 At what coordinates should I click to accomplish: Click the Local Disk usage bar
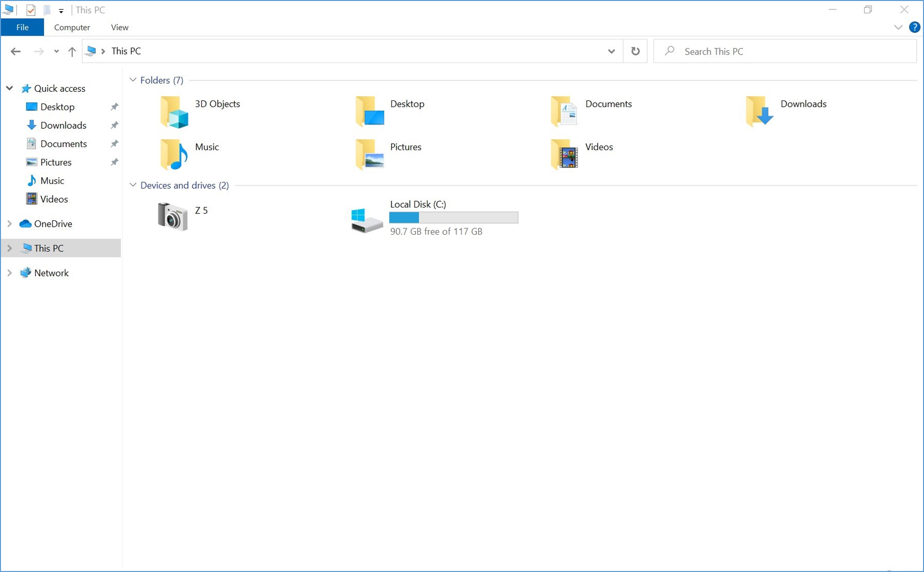(x=453, y=217)
